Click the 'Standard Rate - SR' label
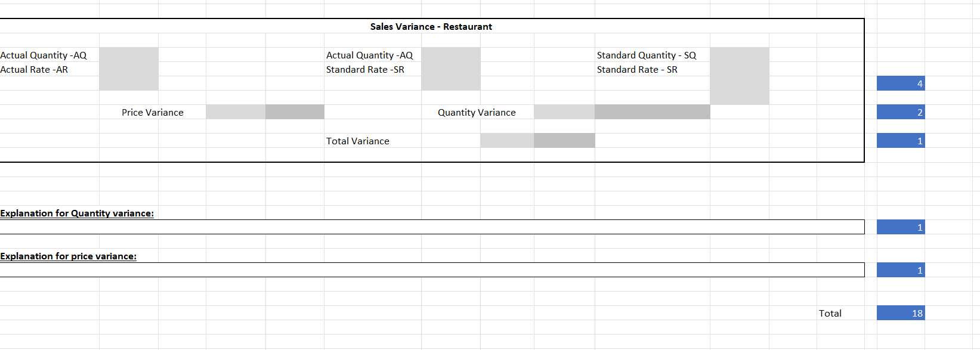980x350 pixels. [637, 69]
